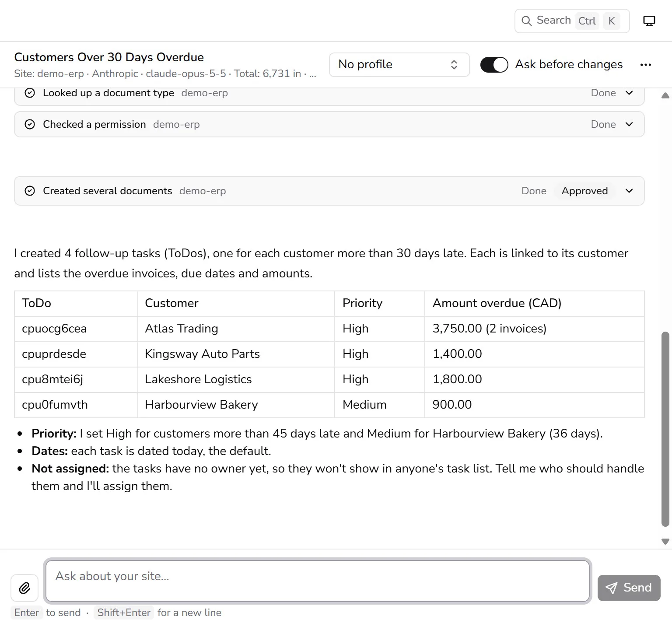Click the cpu0fumvth ToDo cell

(76, 405)
